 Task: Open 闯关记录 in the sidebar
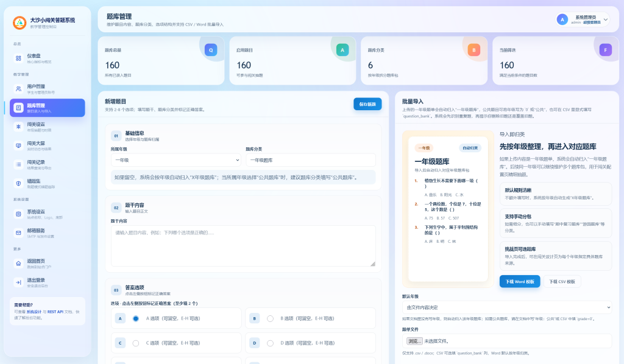(x=48, y=164)
